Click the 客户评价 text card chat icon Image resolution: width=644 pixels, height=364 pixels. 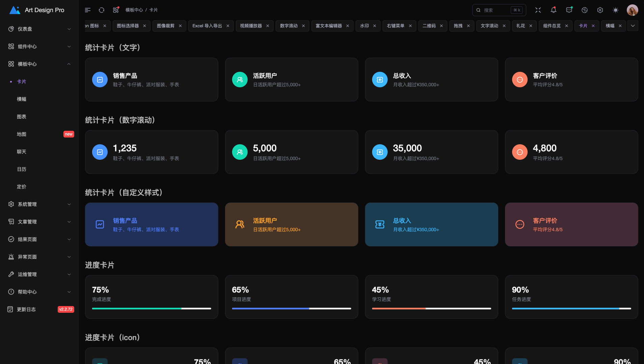coord(520,80)
